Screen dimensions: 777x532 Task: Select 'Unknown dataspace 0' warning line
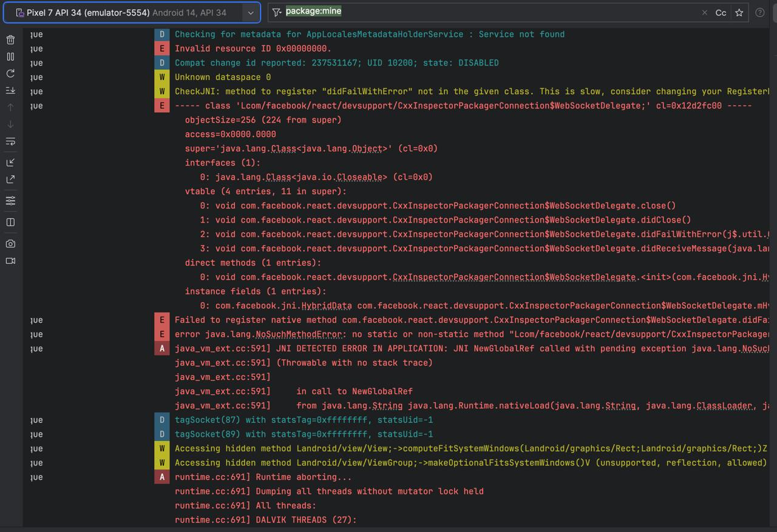pyautogui.click(x=223, y=77)
